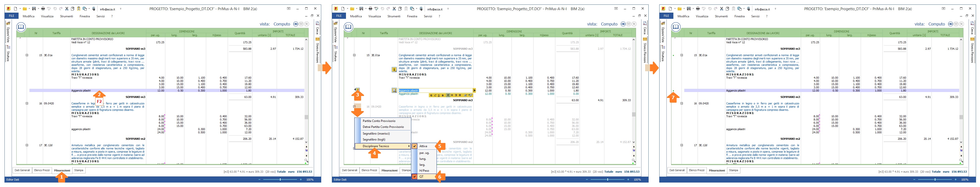Viewport: 980px width, 187px height.
Task: Select Segnalibro (inserisci) in the context menu
Action: (376, 134)
